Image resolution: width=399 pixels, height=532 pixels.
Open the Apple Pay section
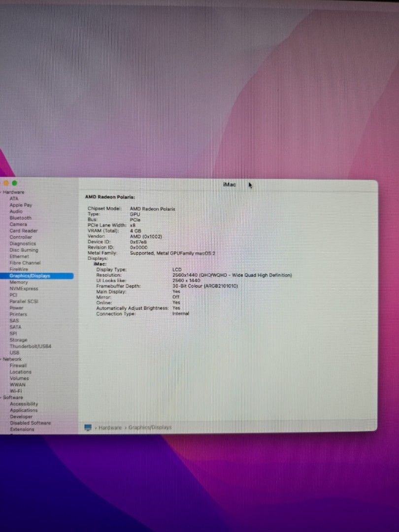(x=21, y=205)
